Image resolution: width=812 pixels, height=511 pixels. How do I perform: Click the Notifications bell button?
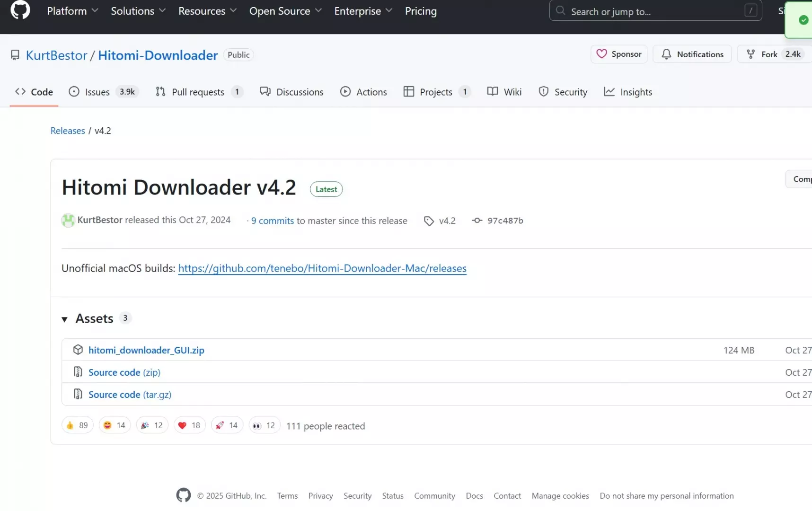point(692,54)
